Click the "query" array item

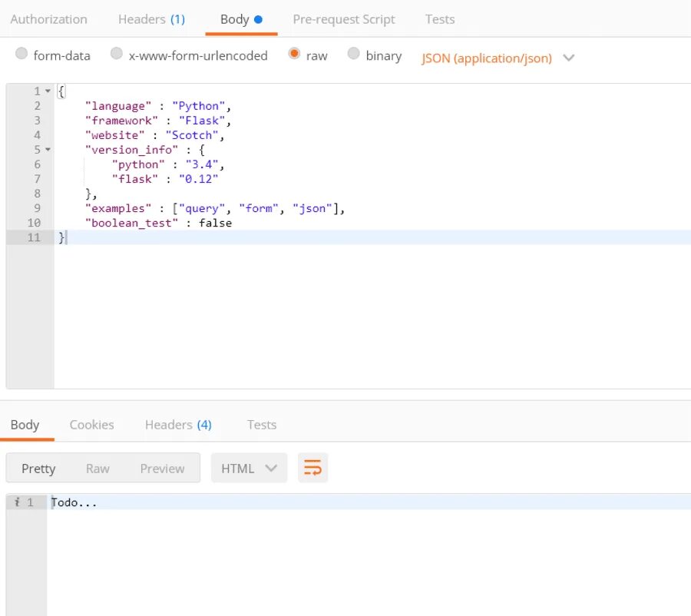[202, 208]
